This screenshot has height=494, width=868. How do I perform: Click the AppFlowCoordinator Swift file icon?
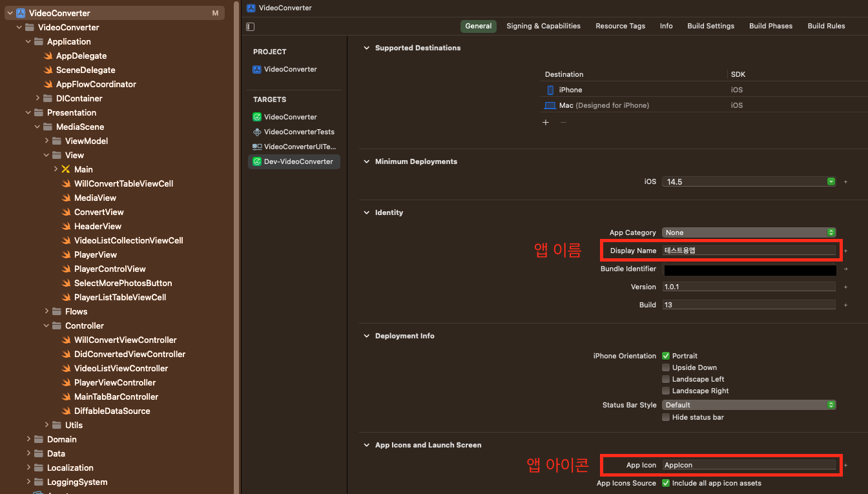coord(48,85)
